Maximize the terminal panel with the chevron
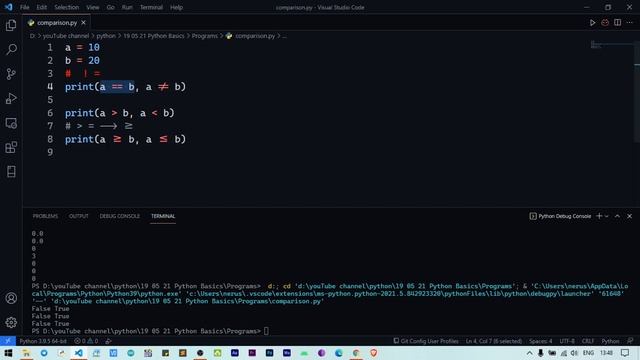Viewport: 640px width, 360px height. coord(617,216)
